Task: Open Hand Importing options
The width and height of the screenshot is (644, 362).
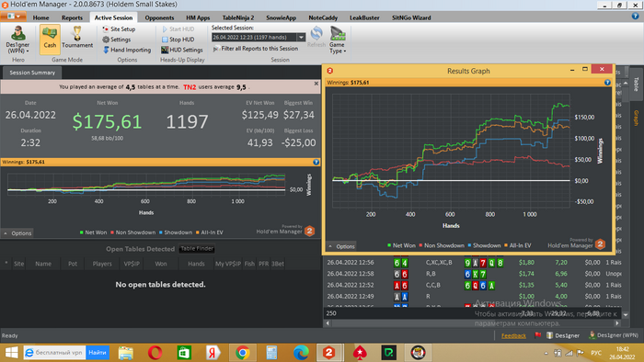Action: click(127, 50)
